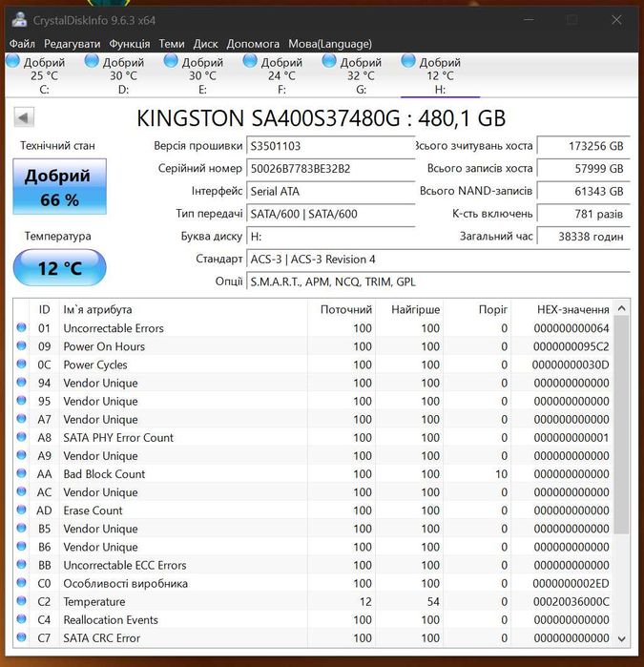Click the options field S.M.A.R.T., APM, NCQ

[x=438, y=281]
